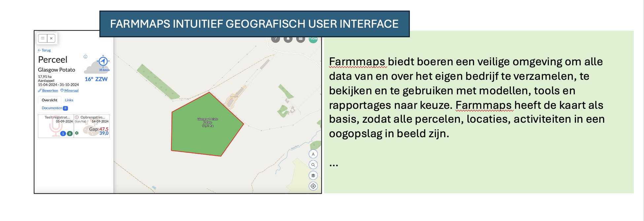Screen dimensions: 644x221
Task: Click the wind compass weather icon
Action: (x=103, y=61)
